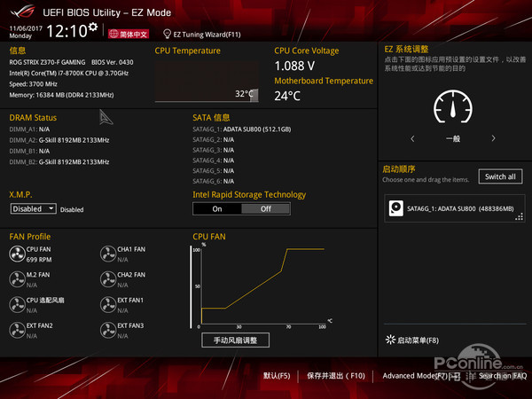Click the EXT FAN3 icon
The image size is (532, 399).
[108, 331]
